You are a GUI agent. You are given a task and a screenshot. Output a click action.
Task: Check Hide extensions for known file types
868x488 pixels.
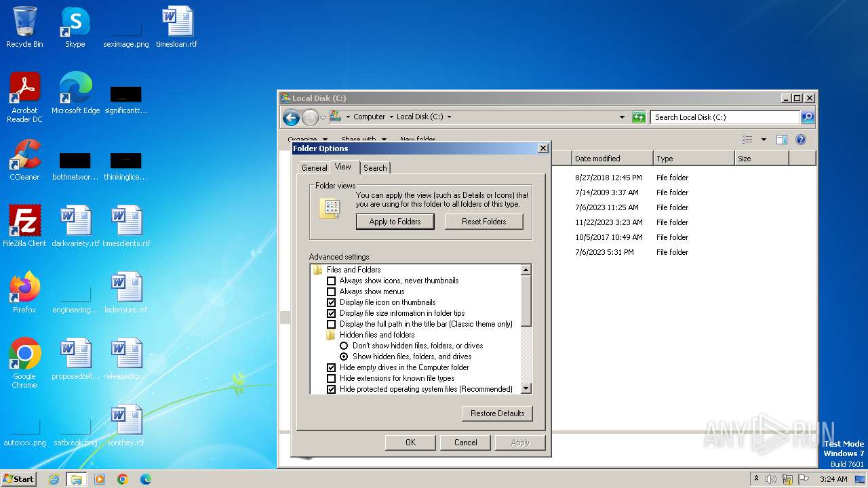(x=332, y=378)
